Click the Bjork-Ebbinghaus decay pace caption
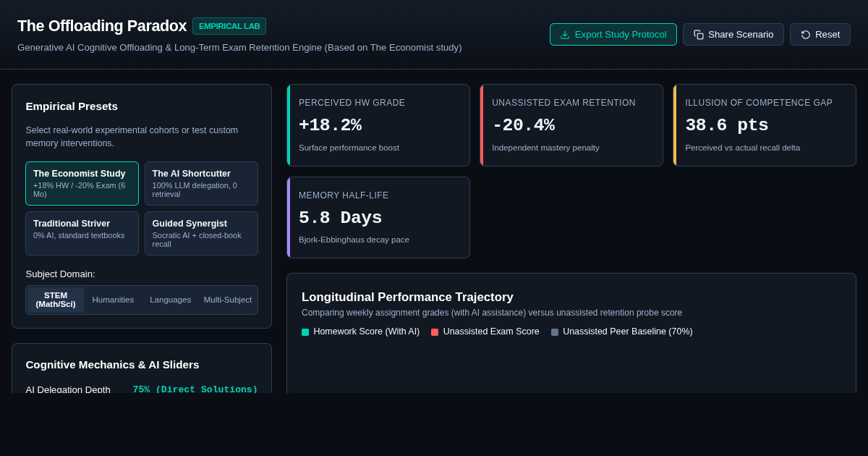 [354, 240]
